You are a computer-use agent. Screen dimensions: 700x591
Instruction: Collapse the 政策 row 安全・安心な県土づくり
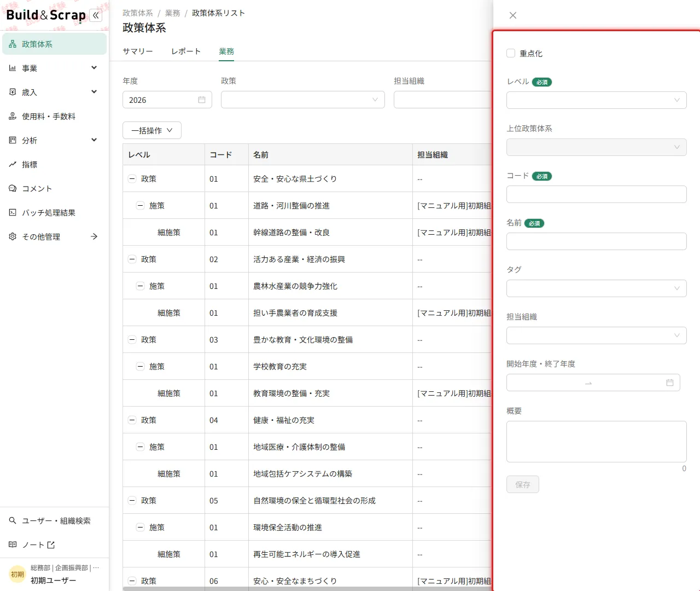click(x=132, y=179)
